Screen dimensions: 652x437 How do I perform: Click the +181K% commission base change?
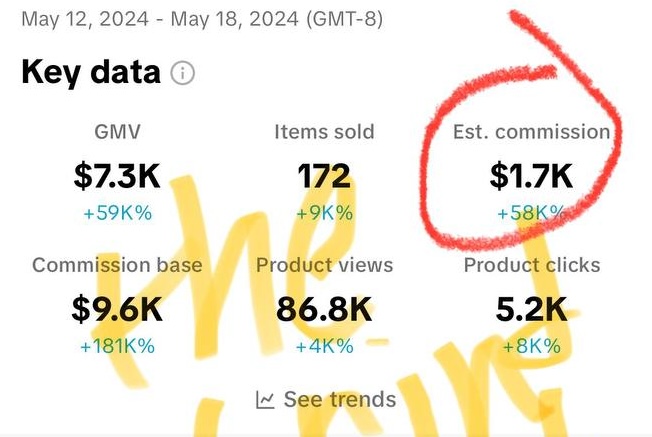point(117,346)
